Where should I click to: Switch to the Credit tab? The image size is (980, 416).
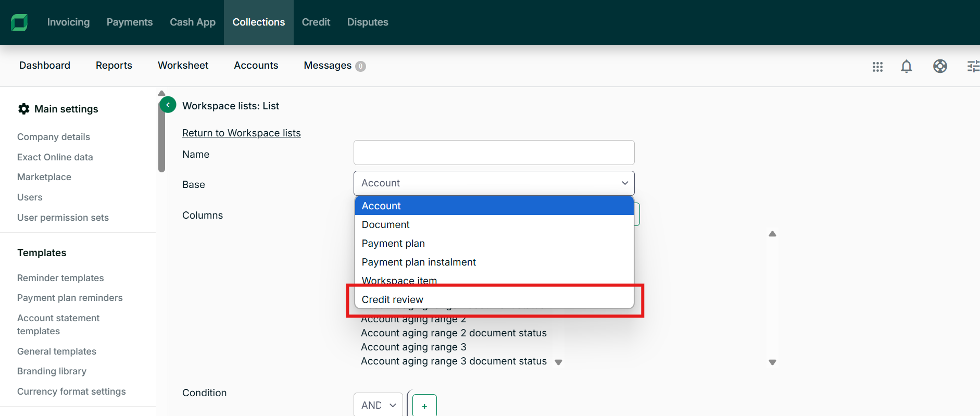click(x=316, y=22)
